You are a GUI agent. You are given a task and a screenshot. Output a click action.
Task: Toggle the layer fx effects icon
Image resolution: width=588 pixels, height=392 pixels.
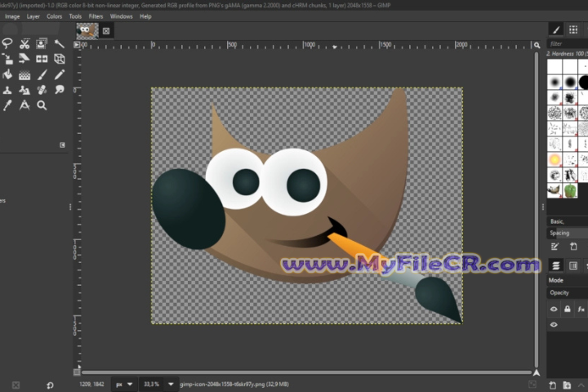pyautogui.click(x=581, y=309)
